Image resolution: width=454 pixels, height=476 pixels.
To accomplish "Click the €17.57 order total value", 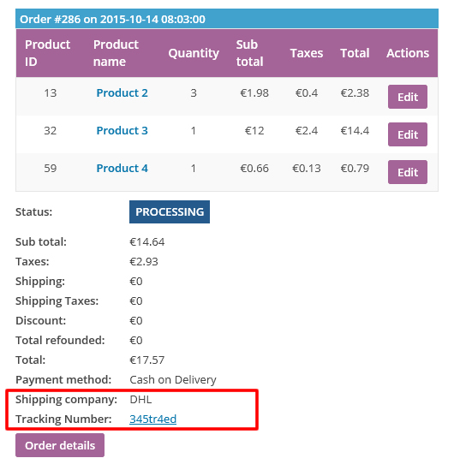I will click(x=147, y=360).
